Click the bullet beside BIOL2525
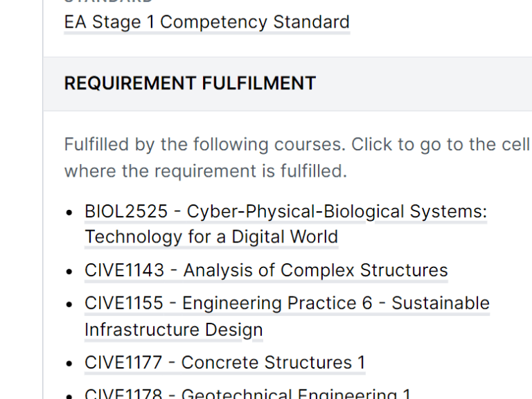The width and height of the screenshot is (532, 399). [69, 213]
